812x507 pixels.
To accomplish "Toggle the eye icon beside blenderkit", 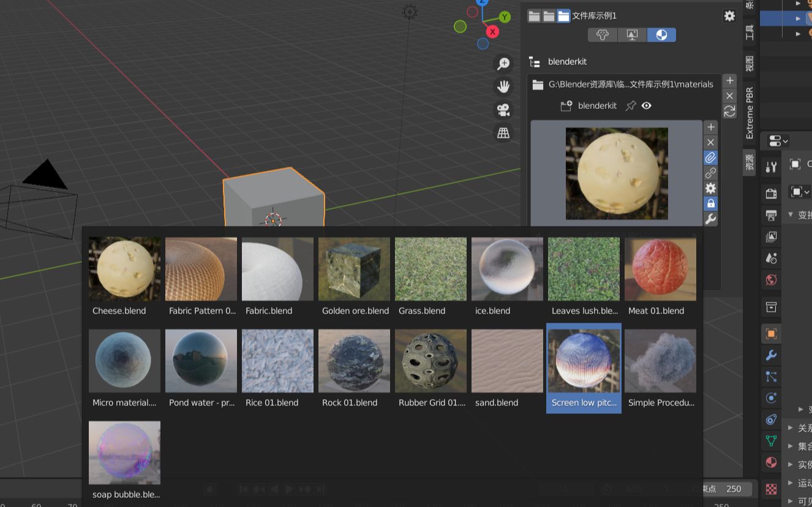I will click(646, 106).
